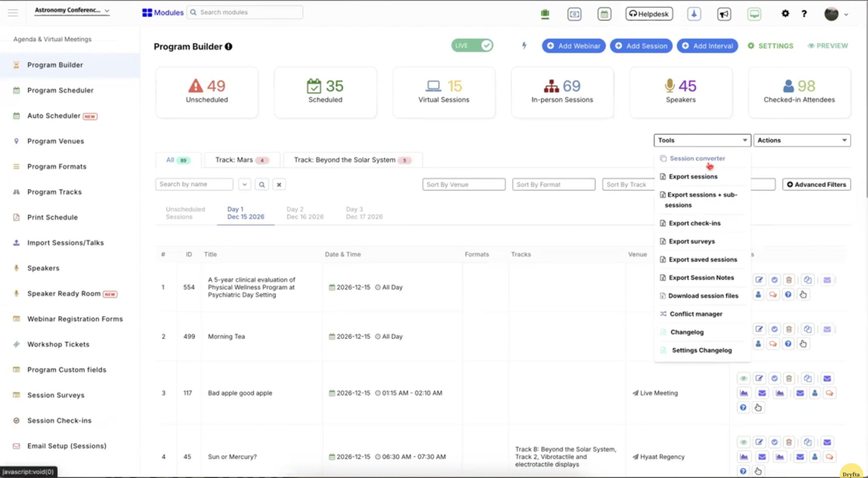Click the analytics chart icon on Bad apple row
Viewport: 868px width, 478px height.
click(x=744, y=393)
